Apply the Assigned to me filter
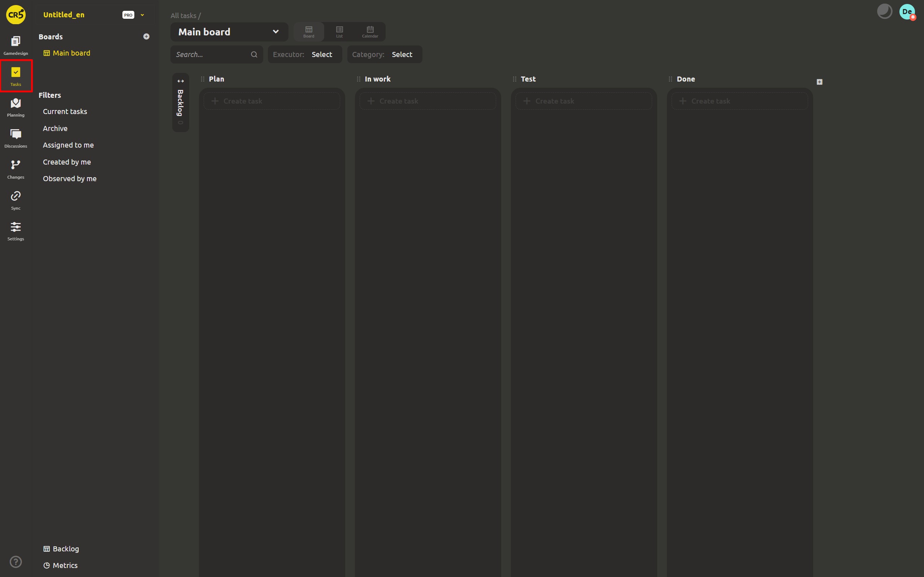The height and width of the screenshot is (577, 924). coord(68,145)
